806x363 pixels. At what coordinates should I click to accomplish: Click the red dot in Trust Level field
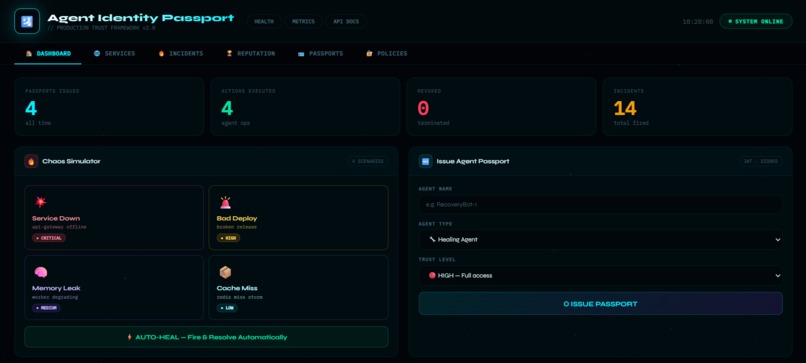(x=432, y=276)
